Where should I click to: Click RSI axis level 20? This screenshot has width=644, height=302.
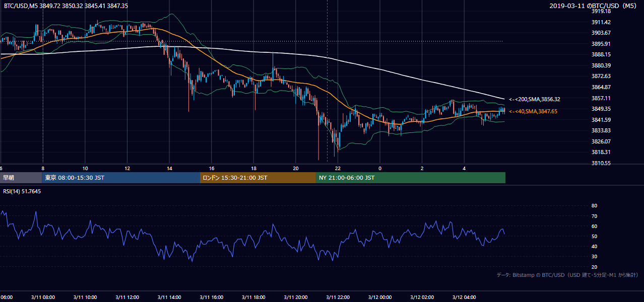click(594, 267)
